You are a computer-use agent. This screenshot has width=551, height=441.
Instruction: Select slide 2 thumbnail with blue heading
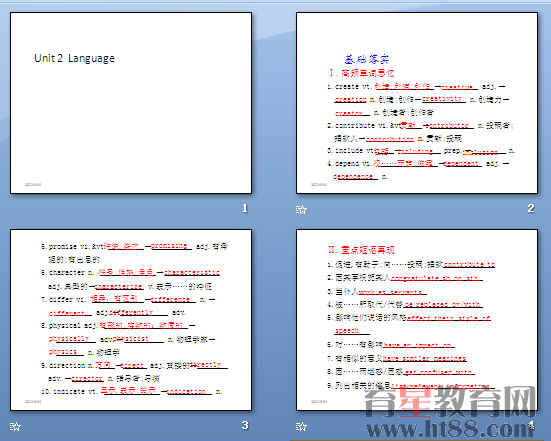click(417, 103)
